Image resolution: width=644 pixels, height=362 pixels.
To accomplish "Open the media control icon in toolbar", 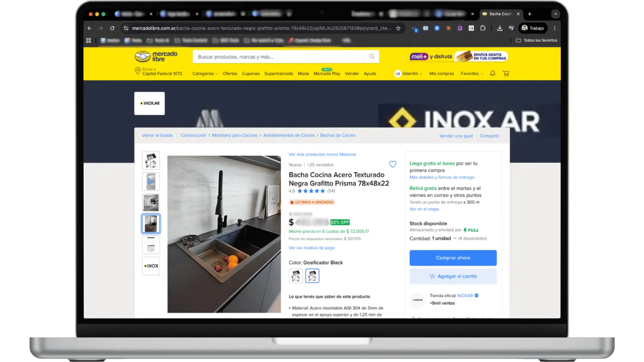I will pos(511,28).
